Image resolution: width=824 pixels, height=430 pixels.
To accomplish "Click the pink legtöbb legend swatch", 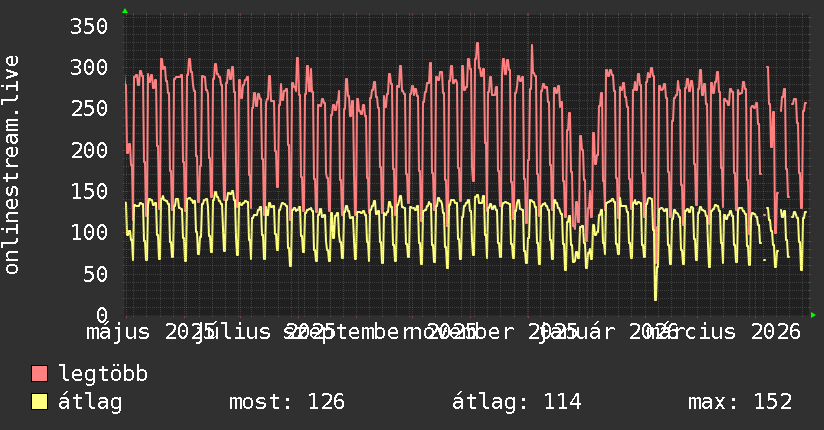I will coord(39,373).
